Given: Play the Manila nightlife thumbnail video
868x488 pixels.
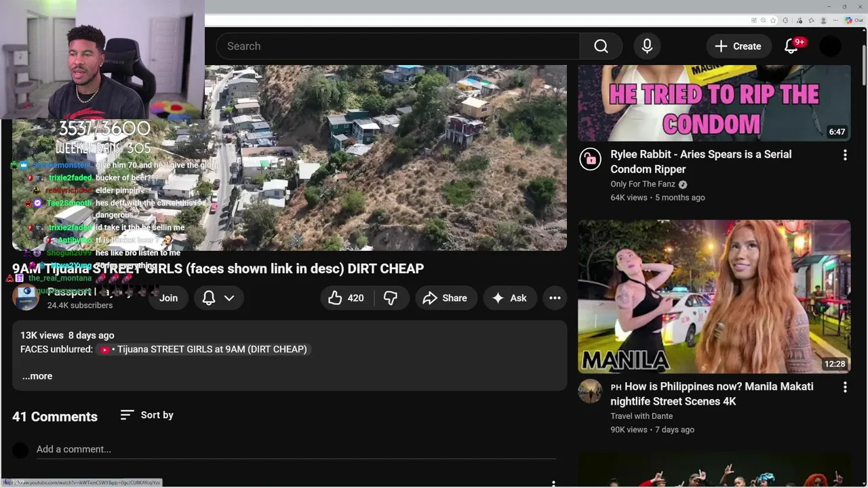Looking at the screenshot, I should click(714, 296).
